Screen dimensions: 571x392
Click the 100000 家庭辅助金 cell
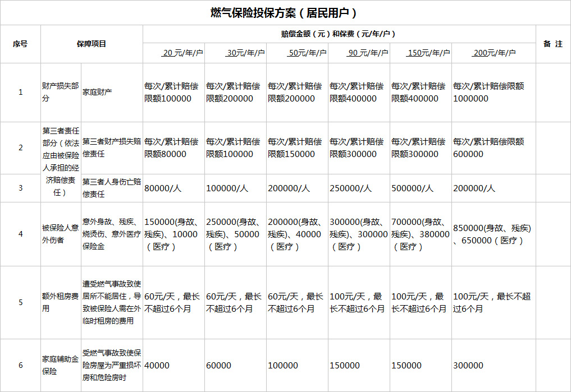297,366
